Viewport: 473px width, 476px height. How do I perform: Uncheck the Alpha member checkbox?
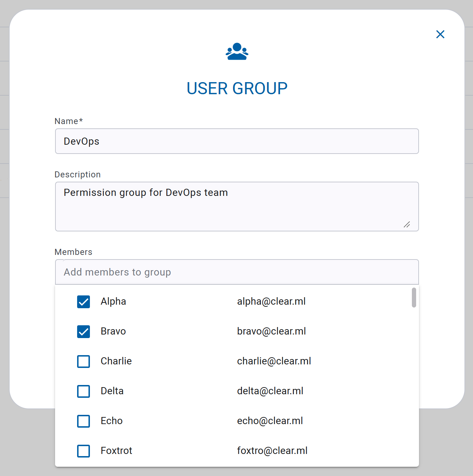(x=83, y=302)
